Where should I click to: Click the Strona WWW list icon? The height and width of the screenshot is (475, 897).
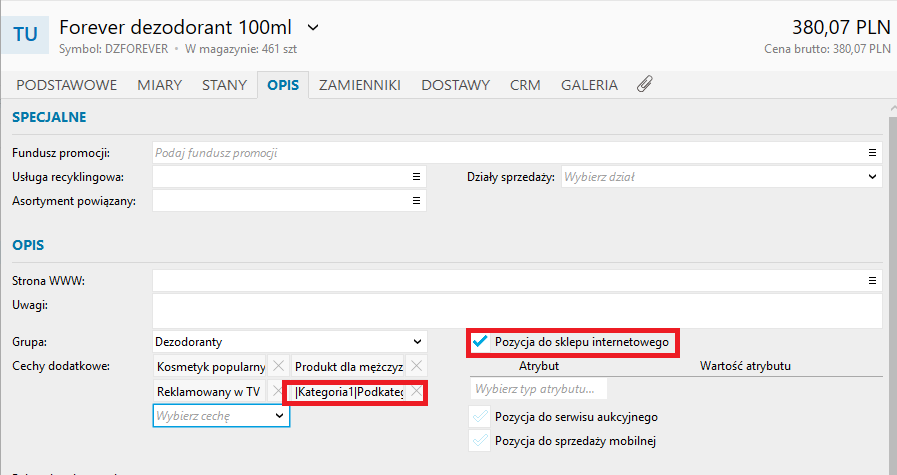tap(872, 281)
